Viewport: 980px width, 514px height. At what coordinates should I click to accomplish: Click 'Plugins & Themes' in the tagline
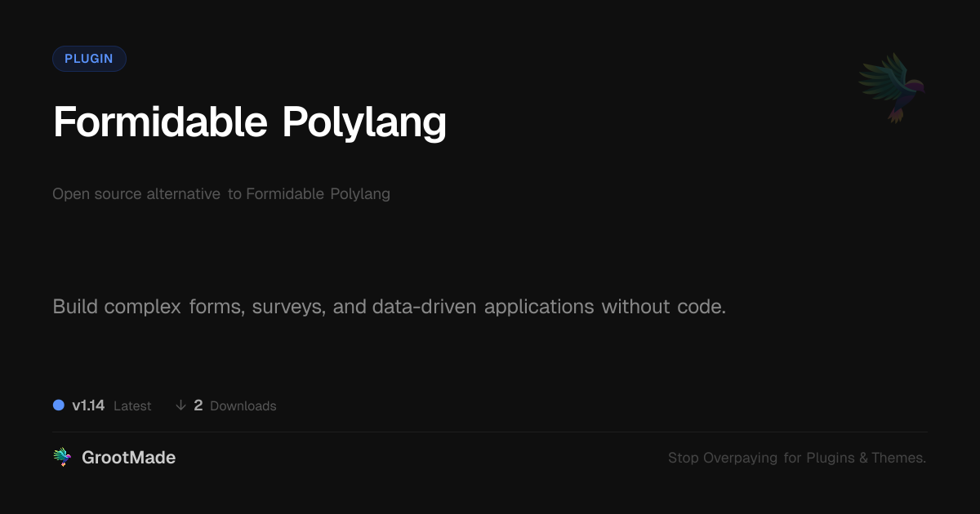coord(866,458)
